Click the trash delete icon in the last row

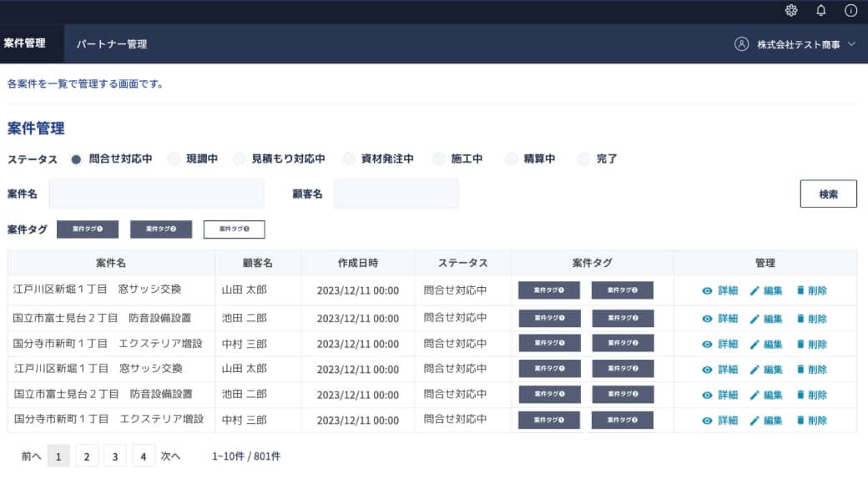(x=800, y=421)
